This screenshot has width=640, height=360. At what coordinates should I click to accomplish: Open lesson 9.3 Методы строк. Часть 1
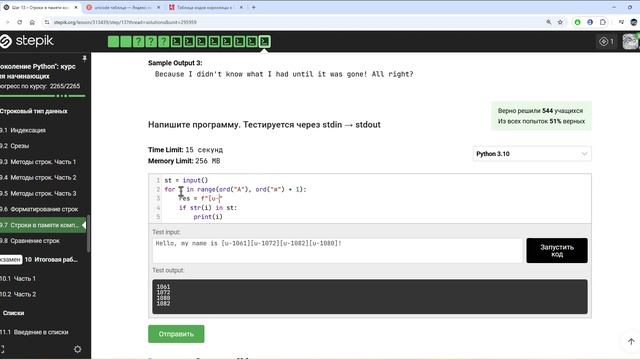(x=38, y=162)
